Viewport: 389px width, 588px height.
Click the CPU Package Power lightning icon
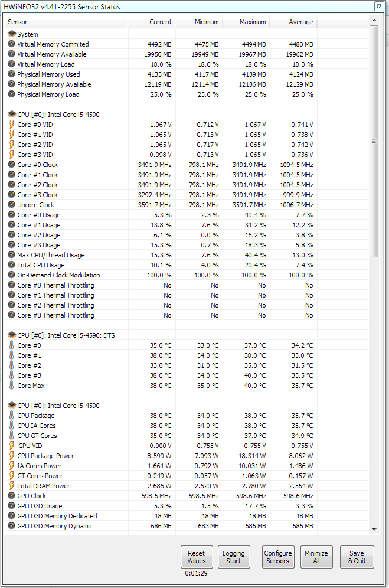pos(12,456)
